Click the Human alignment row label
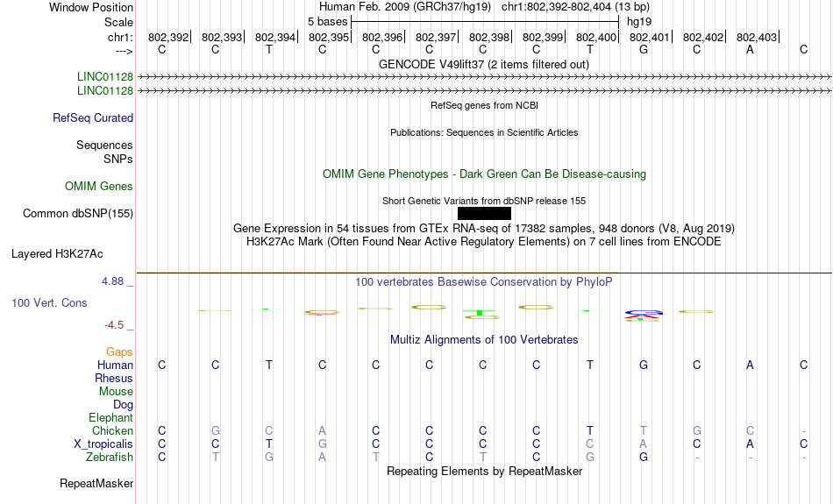The height and width of the screenshot is (504, 833). pyautogui.click(x=115, y=365)
